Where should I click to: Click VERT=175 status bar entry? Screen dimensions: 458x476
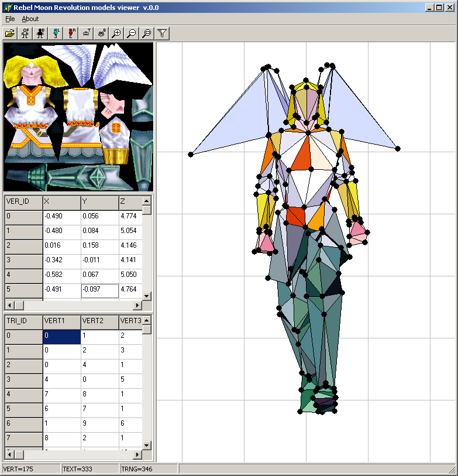pyautogui.click(x=31, y=469)
